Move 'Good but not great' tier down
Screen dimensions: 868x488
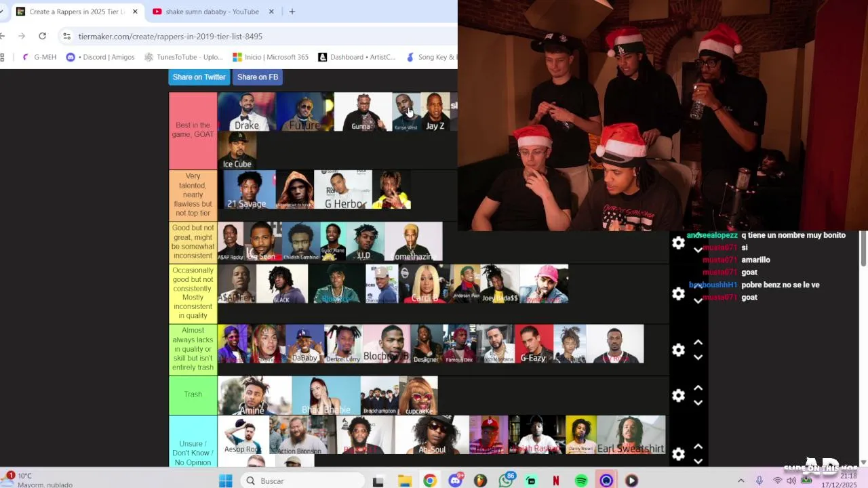pyautogui.click(x=698, y=250)
